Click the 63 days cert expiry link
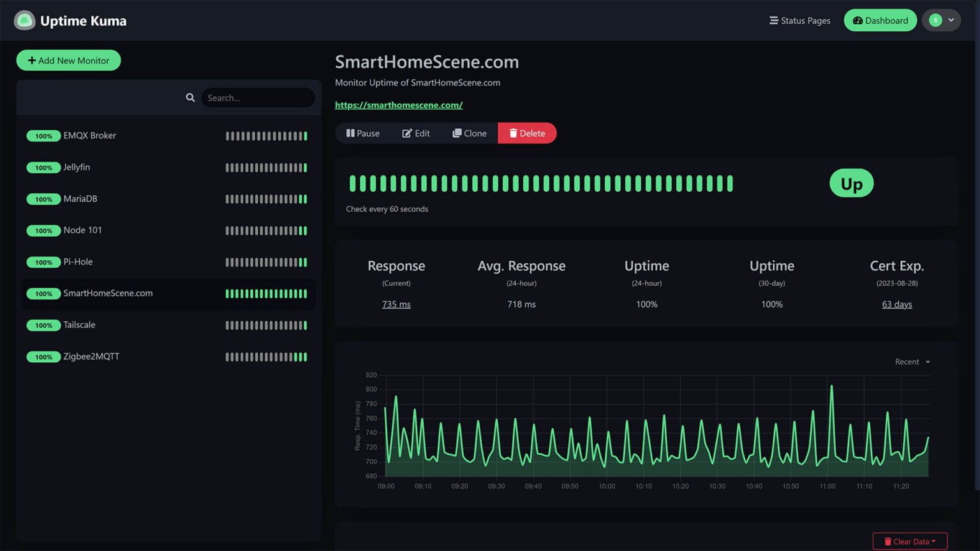 (x=896, y=304)
